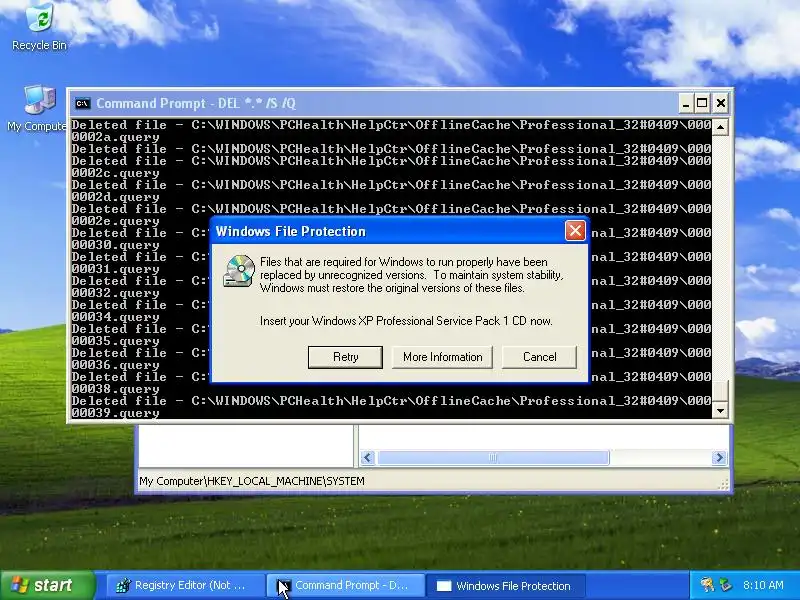
Task: Click the Command Prompt title bar icon
Action: [x=82, y=104]
